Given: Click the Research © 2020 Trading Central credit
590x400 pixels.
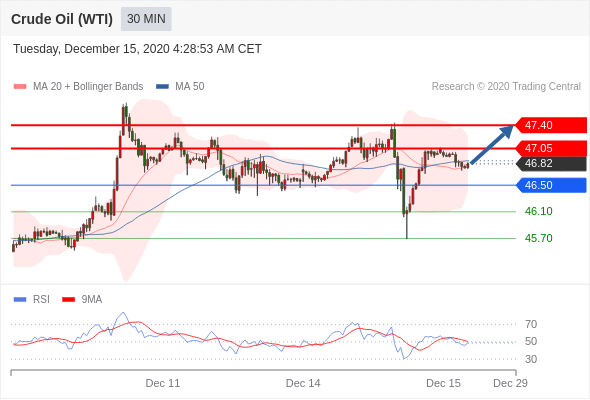Looking at the screenshot, I should pos(506,87).
